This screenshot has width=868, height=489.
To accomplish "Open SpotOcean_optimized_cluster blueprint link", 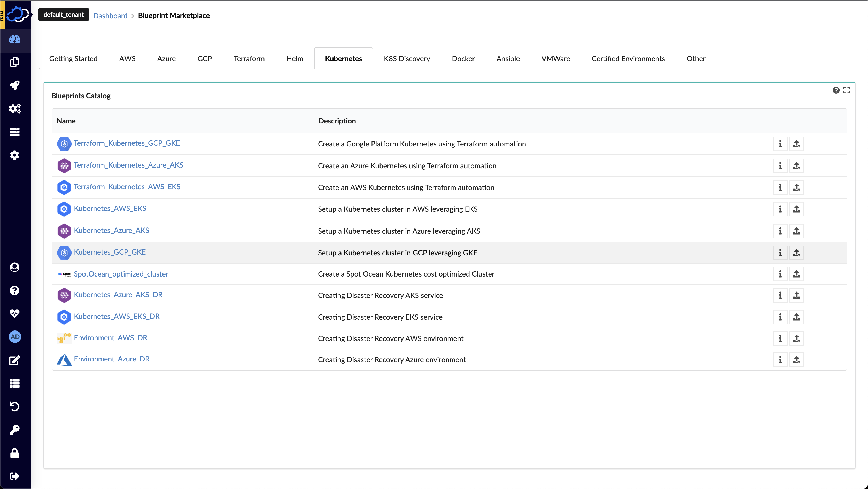I will coord(121,274).
